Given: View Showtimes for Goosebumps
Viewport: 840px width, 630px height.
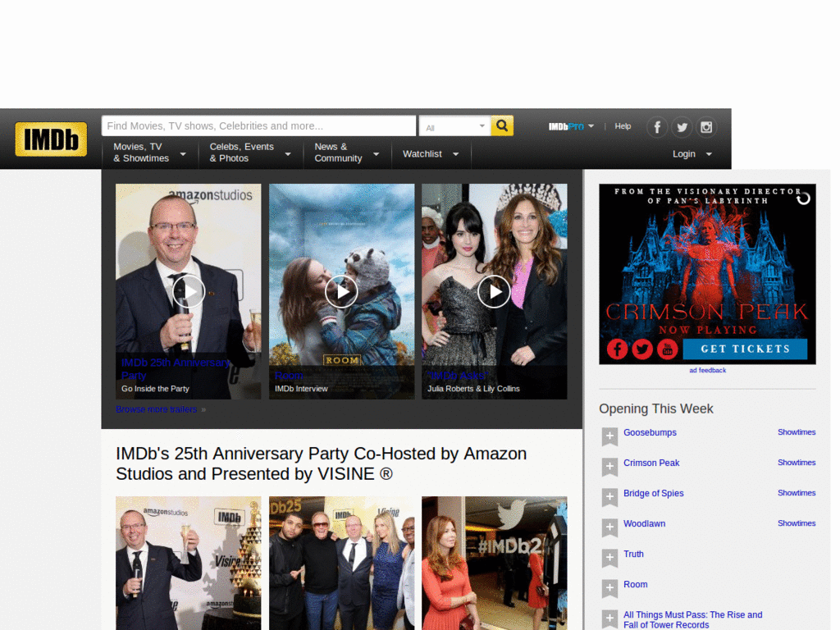Looking at the screenshot, I should 797,431.
